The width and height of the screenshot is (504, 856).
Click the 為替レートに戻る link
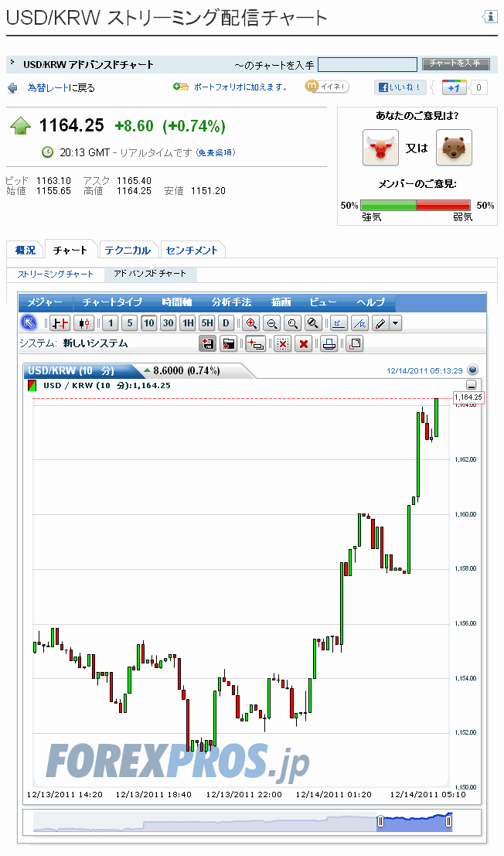61,88
